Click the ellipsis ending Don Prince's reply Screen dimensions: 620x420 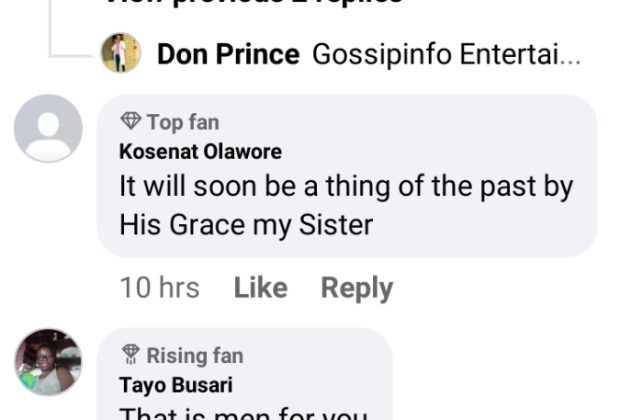[x=571, y=56]
